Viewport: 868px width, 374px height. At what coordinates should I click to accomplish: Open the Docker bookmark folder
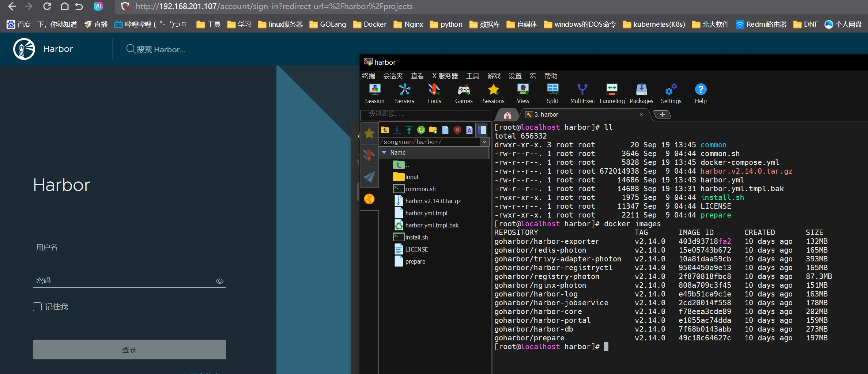click(369, 24)
